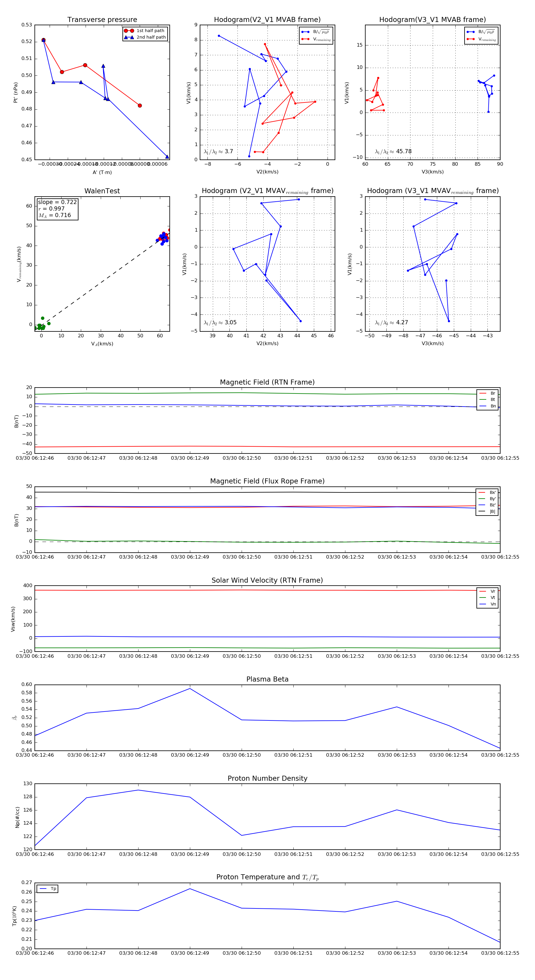This screenshot has height=980, width=535.
Task: Select the "Br" legend entry
Action: coord(487,393)
